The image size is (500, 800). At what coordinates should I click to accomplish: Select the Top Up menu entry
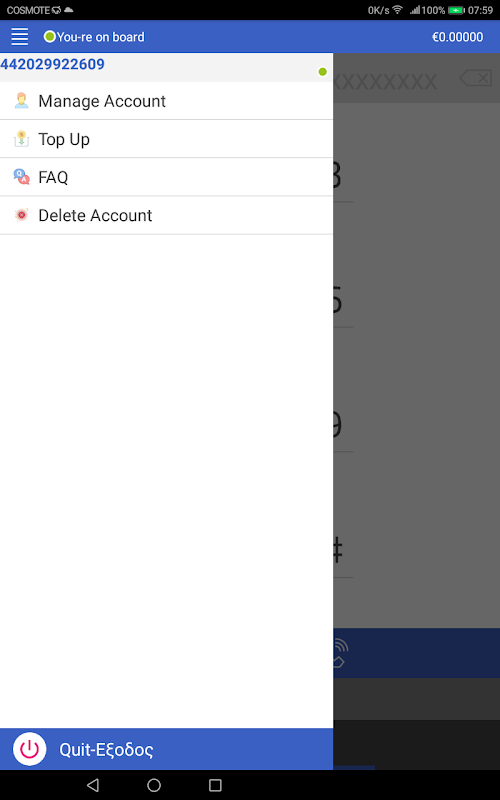click(166, 139)
